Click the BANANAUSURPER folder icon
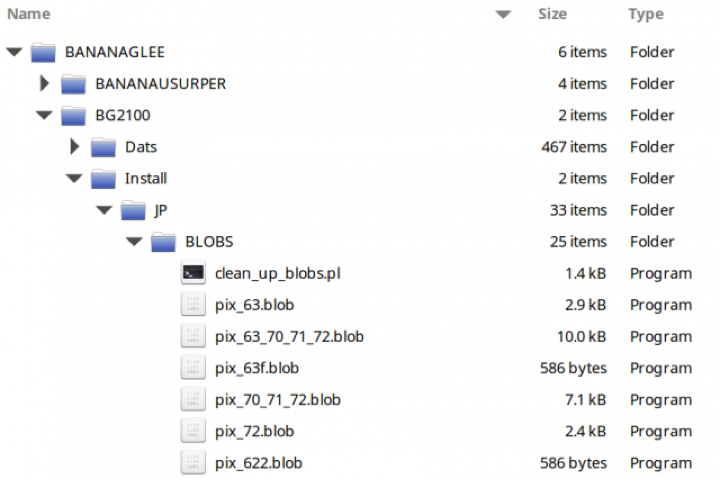720x479 pixels. pos(73,84)
